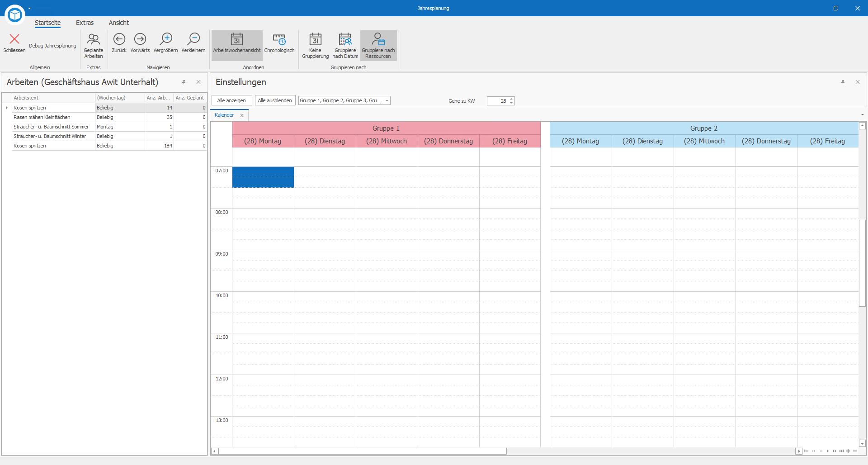This screenshot has width=868, height=465.
Task: Restore down the Jahresplanung window
Action: pos(836,8)
